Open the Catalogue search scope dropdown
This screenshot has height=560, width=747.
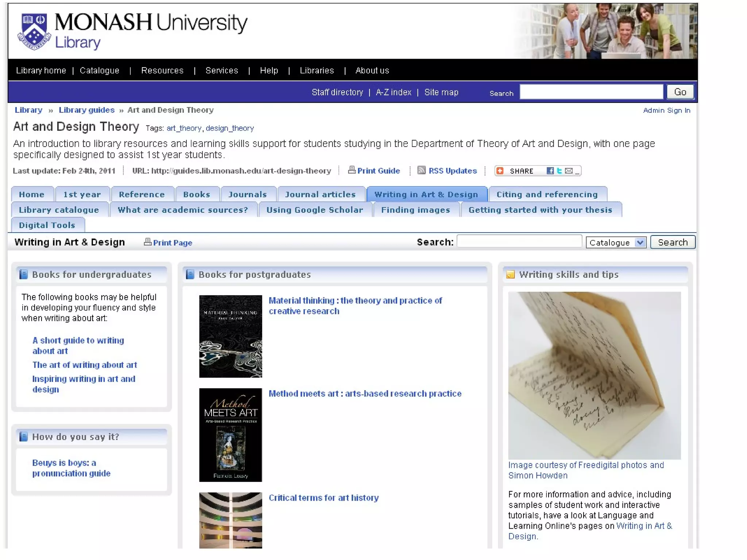tap(616, 242)
